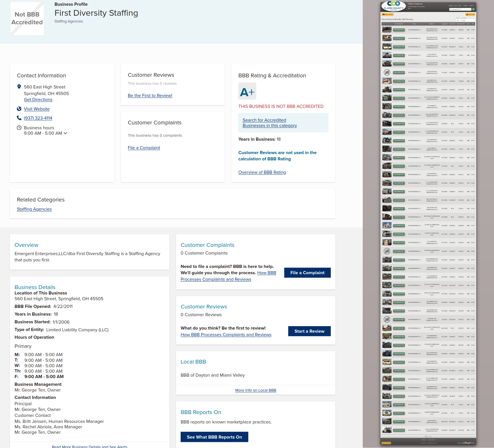Click the 'Parcel Search Results (48 Parcels)' heading
Screen dimensions: 494x448
coord(397,19)
